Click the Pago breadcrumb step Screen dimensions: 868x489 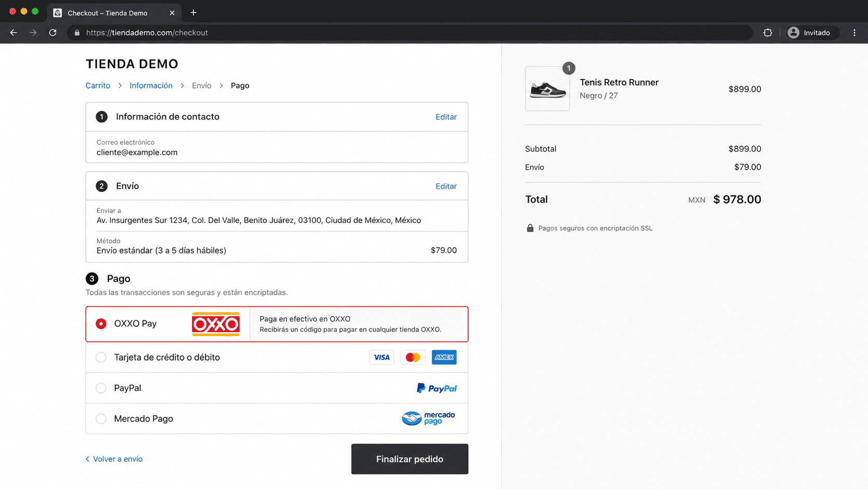(x=240, y=86)
